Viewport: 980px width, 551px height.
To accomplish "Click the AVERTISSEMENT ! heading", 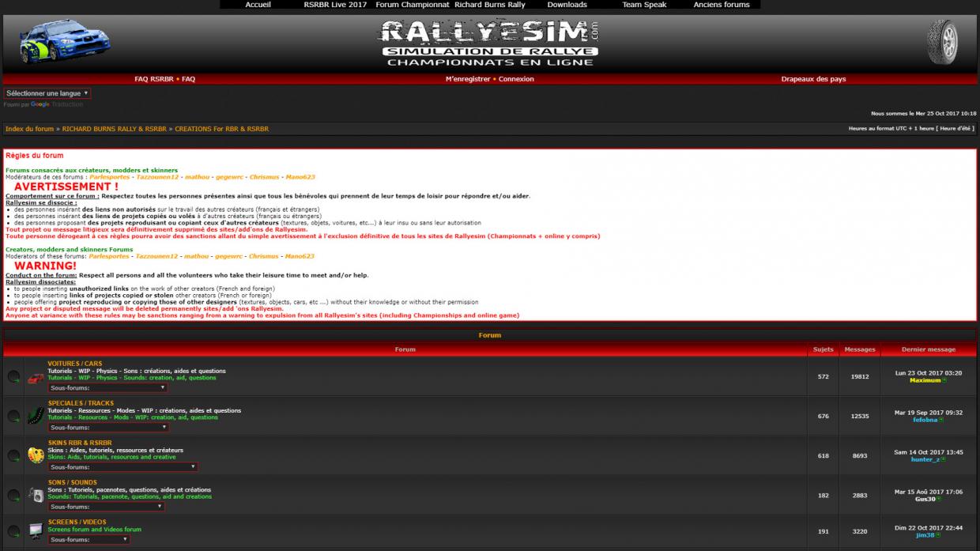I will (66, 187).
